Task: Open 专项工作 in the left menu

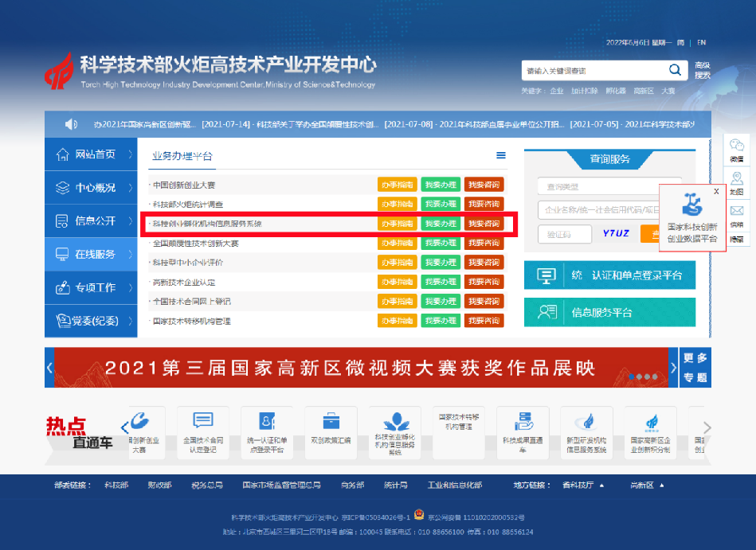Action: pos(91,287)
